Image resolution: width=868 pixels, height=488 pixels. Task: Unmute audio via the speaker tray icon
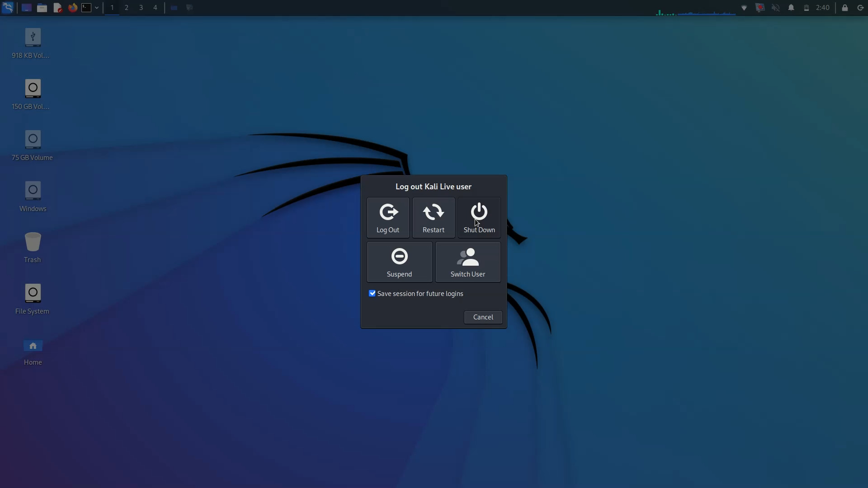(776, 8)
